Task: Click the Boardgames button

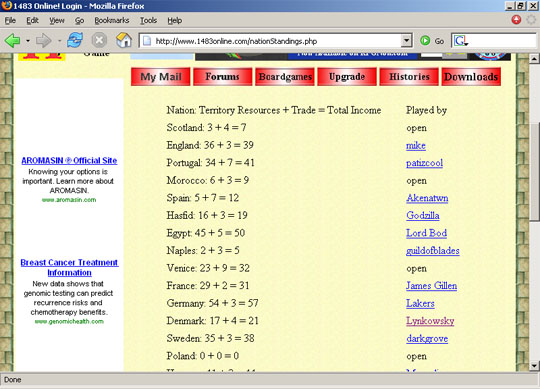Action: click(285, 76)
